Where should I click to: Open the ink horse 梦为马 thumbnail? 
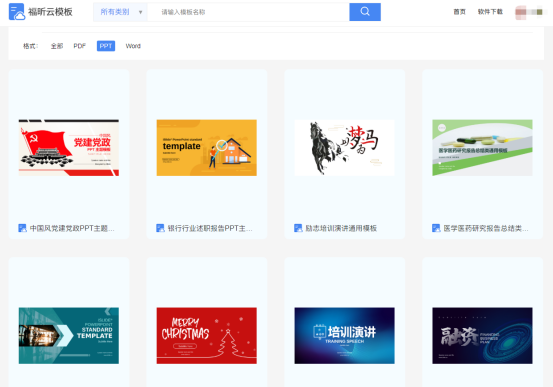click(345, 147)
